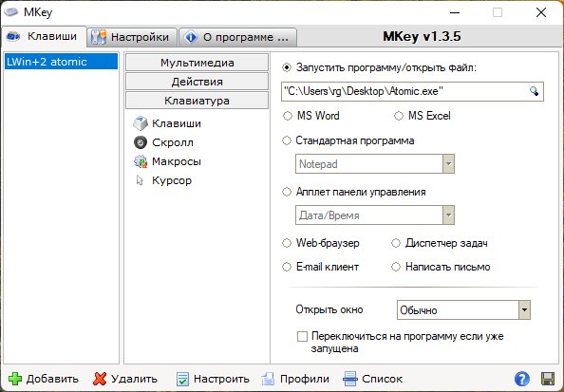Select the Web-браузер radio button
Viewport: 564px width, 392px height.
tap(287, 243)
